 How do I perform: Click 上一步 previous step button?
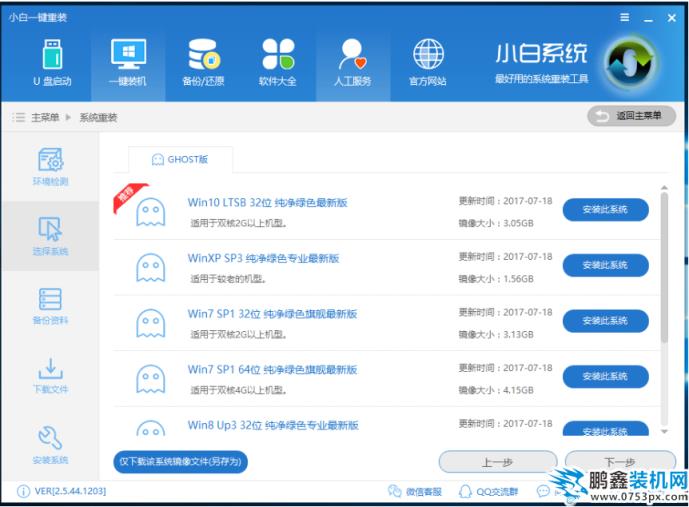click(x=498, y=462)
